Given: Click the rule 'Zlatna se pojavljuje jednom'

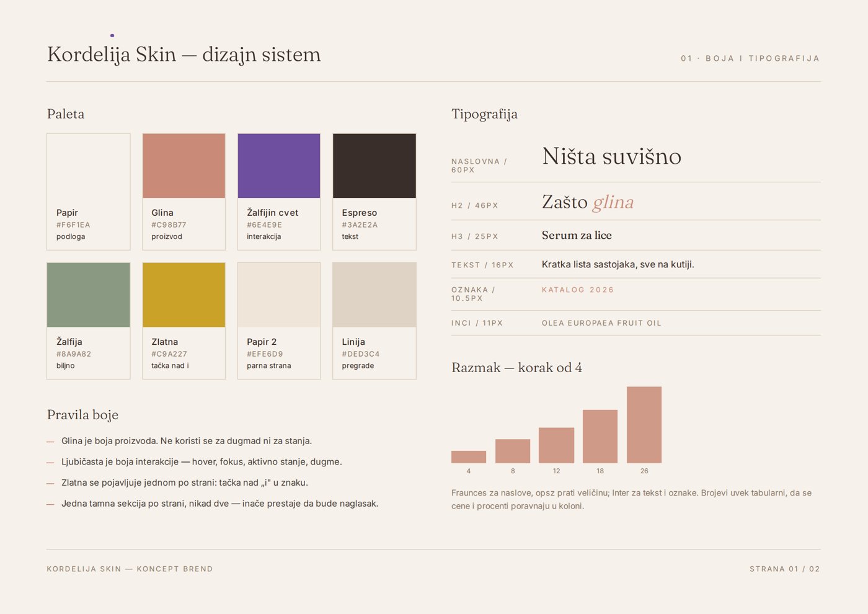Looking at the screenshot, I should 185,483.
